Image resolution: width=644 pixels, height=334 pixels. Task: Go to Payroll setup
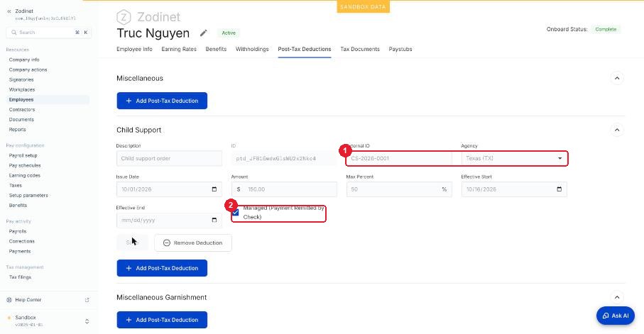23,155
